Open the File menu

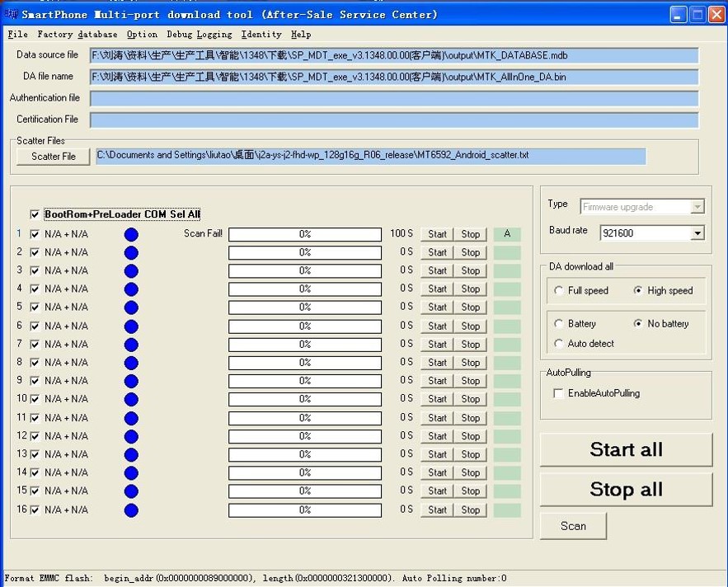pyautogui.click(x=17, y=35)
